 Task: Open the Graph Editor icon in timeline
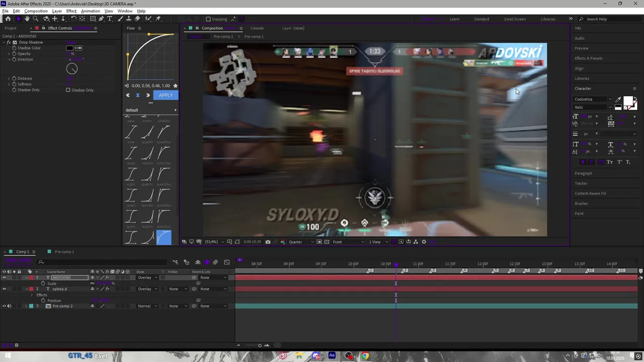pyautogui.click(x=227, y=262)
